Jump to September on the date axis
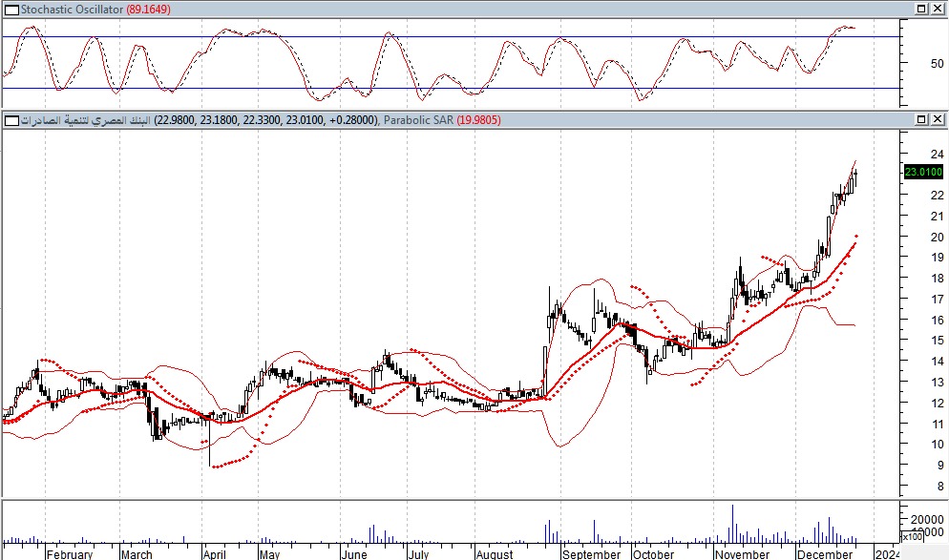The height and width of the screenshot is (560, 949). [x=591, y=553]
